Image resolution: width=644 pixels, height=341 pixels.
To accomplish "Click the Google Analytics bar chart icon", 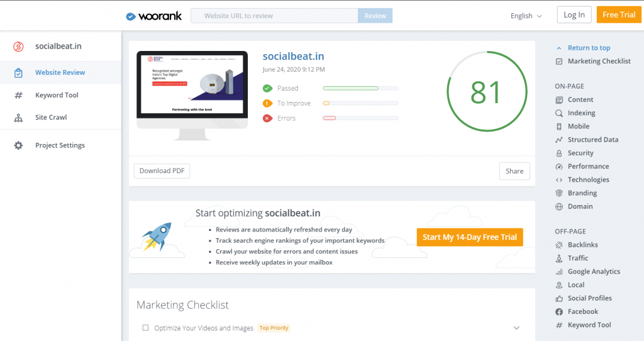I will point(559,272).
